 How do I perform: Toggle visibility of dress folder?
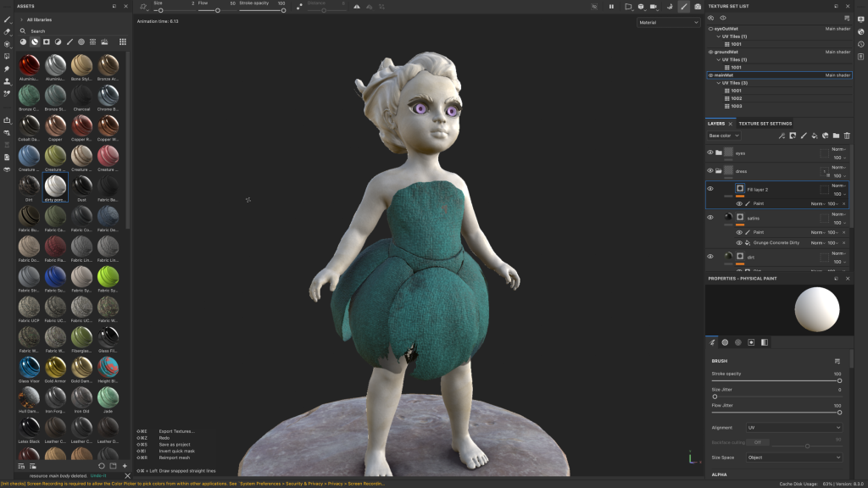click(x=710, y=170)
